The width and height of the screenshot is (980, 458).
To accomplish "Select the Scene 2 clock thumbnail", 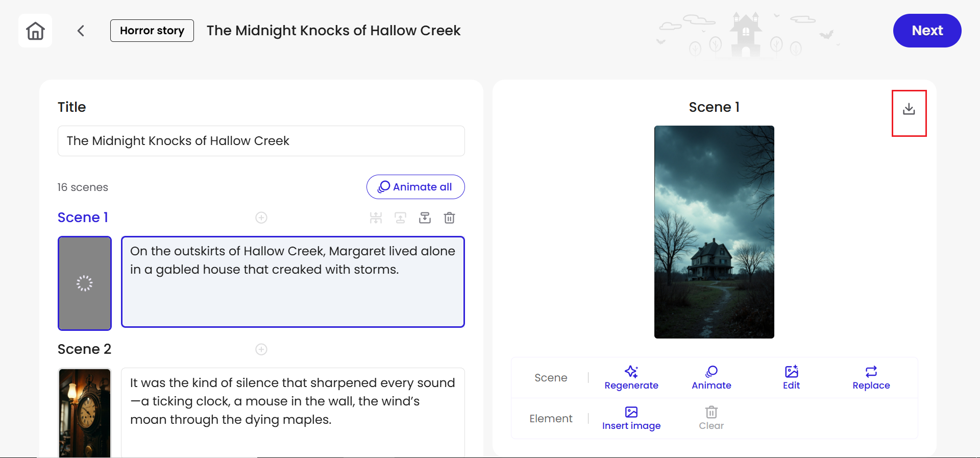I will (85, 413).
